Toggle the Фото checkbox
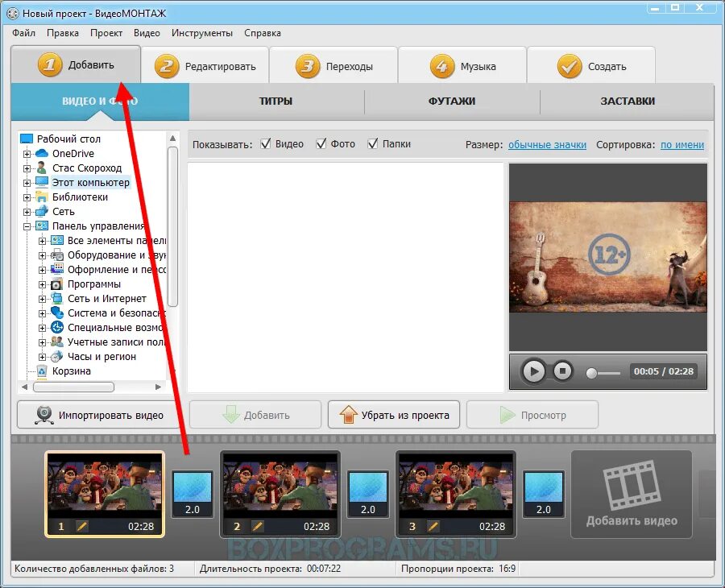This screenshot has height=588, width=725. 321,143
